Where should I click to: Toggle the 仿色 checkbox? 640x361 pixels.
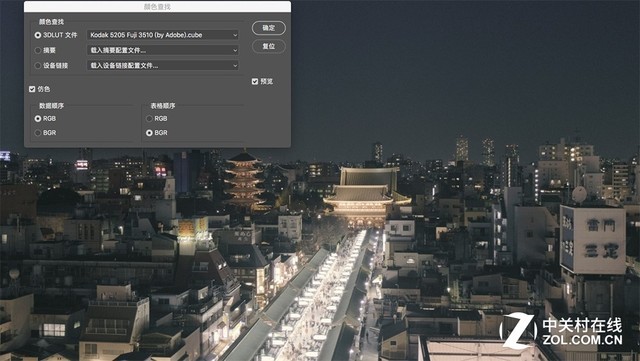32,89
